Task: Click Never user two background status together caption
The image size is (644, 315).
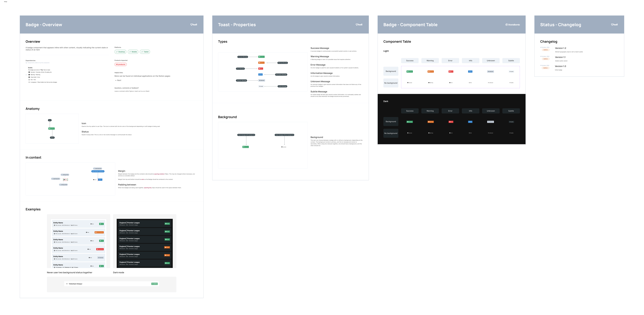Action: click(x=70, y=273)
